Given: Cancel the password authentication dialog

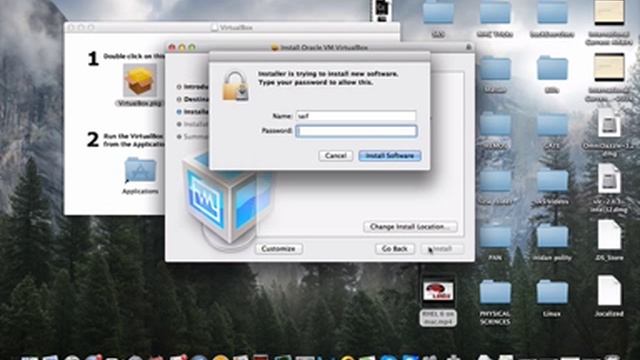Looking at the screenshot, I should point(336,156).
